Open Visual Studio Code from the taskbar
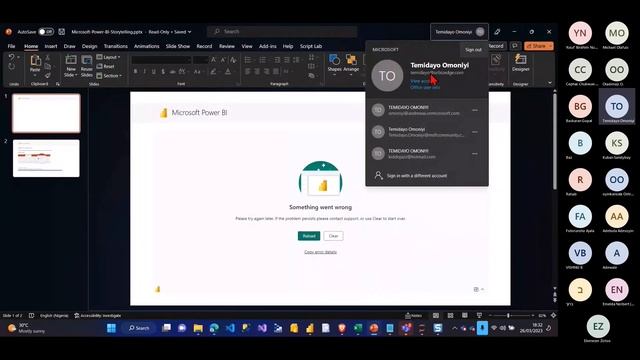 click(x=230, y=328)
